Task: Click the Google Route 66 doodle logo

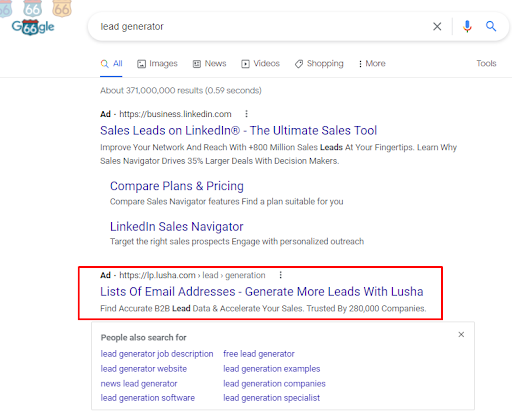Action: click(x=33, y=27)
